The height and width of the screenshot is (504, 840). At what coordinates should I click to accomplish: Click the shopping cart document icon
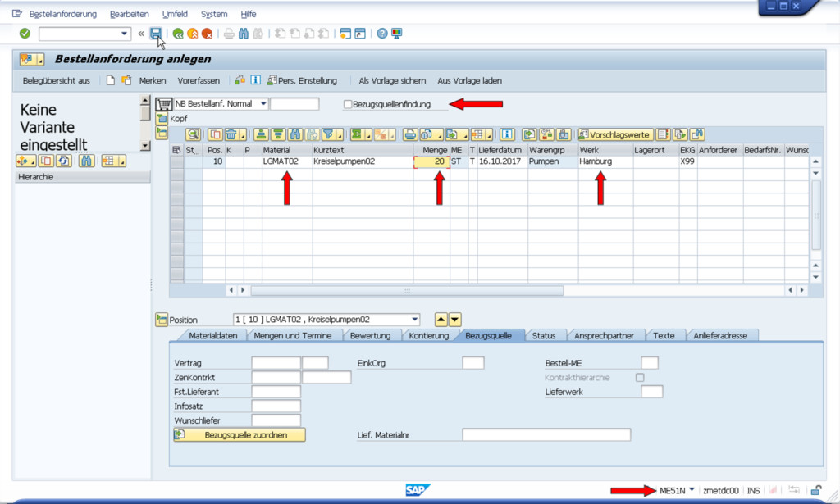[163, 104]
